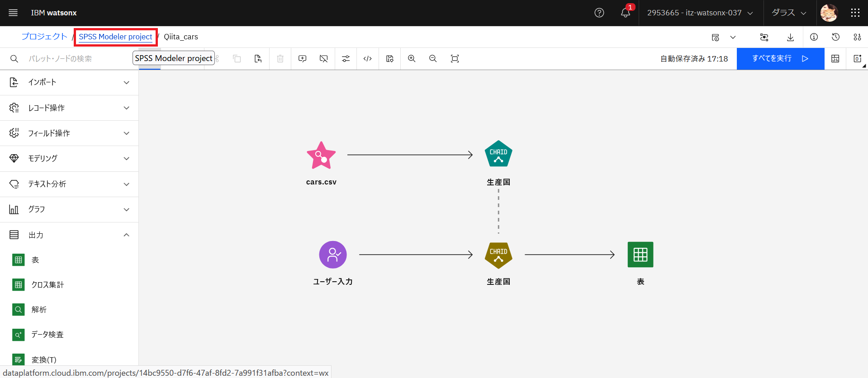The image size is (868, 378).
Task: Expand the グラフ palette category
Action: 69,209
